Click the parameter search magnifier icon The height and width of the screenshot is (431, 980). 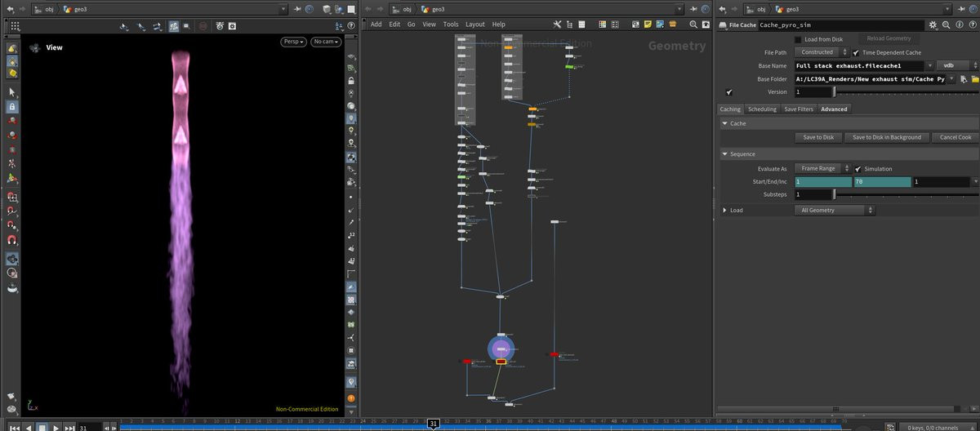pyautogui.click(x=946, y=25)
